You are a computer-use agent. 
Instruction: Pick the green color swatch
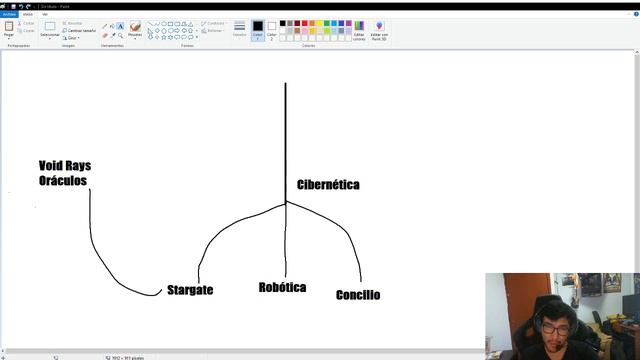tap(327, 23)
